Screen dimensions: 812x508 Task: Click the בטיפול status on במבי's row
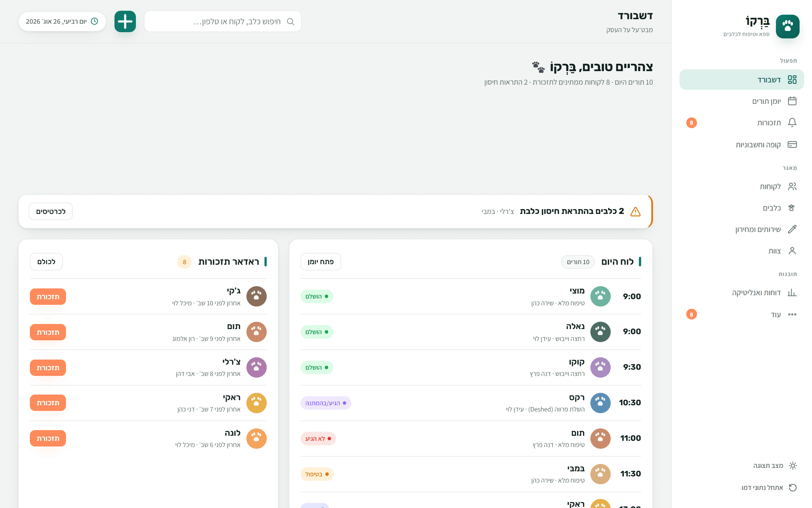coord(317,474)
